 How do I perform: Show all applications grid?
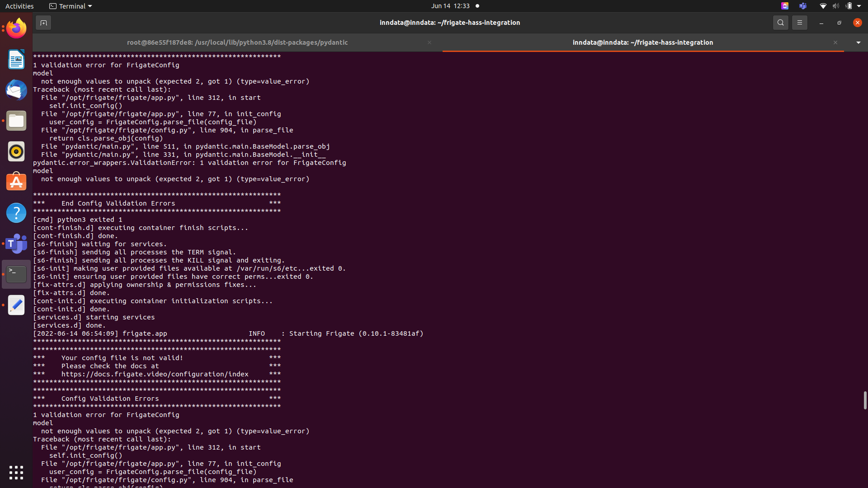[x=16, y=472]
